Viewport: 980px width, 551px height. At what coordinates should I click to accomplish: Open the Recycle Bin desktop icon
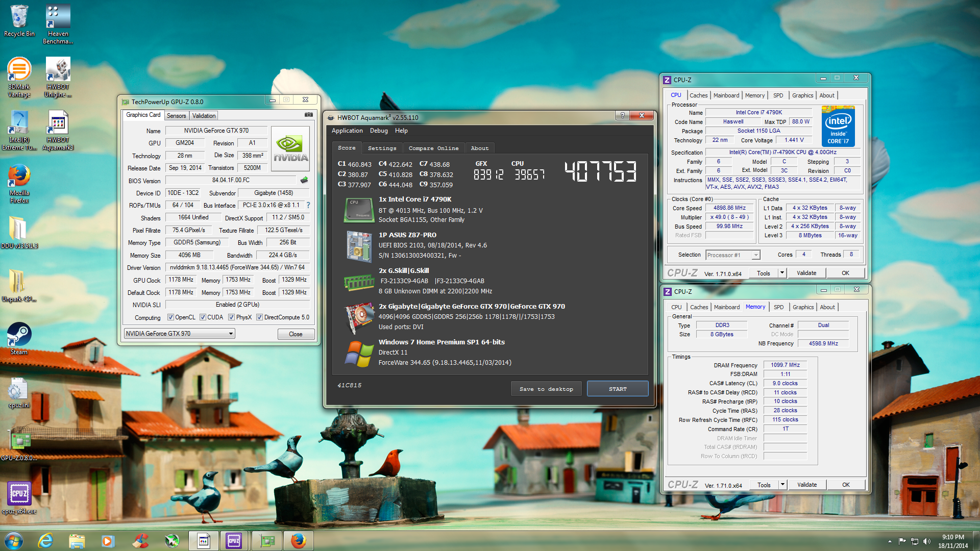[x=19, y=20]
